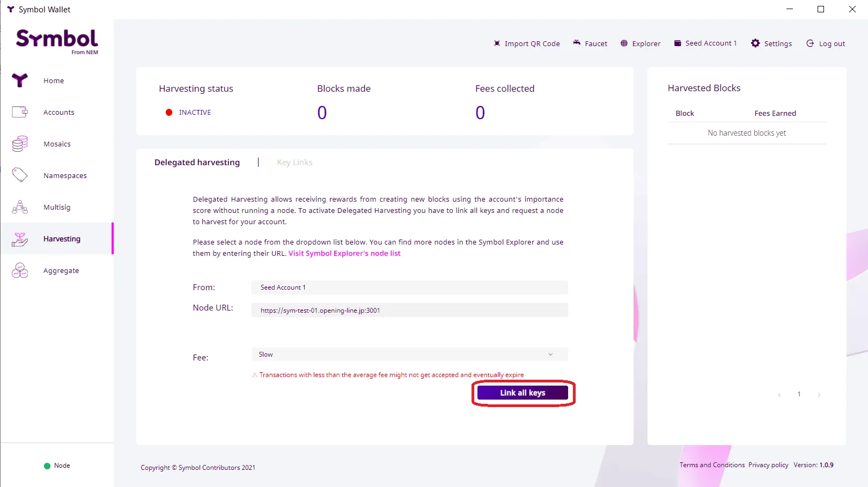Switch to the Key Links tab
Image resolution: width=868 pixels, height=487 pixels.
pyautogui.click(x=295, y=163)
